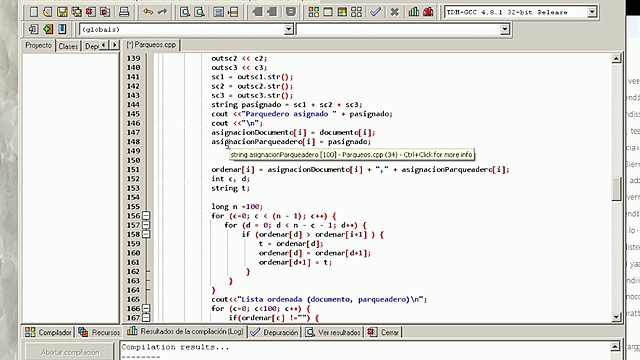Click the Close file icon

pos(91,12)
